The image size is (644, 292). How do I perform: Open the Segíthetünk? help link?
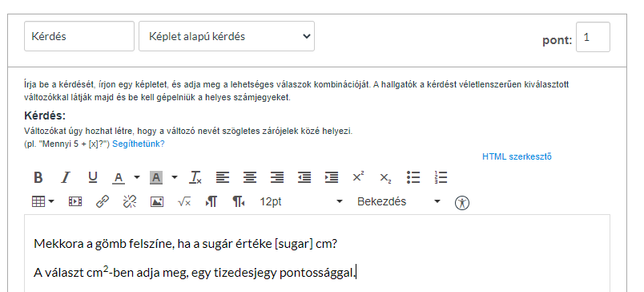139,144
